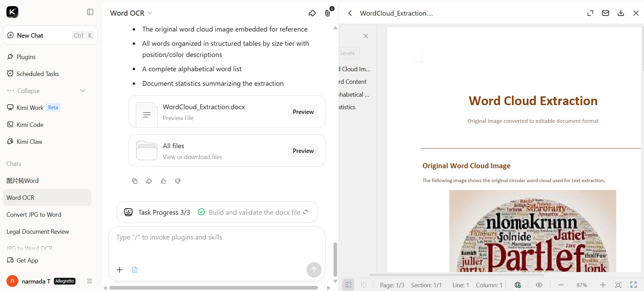644x291 pixels.
Task: Open the 图片转Word chat
Action: pos(22,180)
